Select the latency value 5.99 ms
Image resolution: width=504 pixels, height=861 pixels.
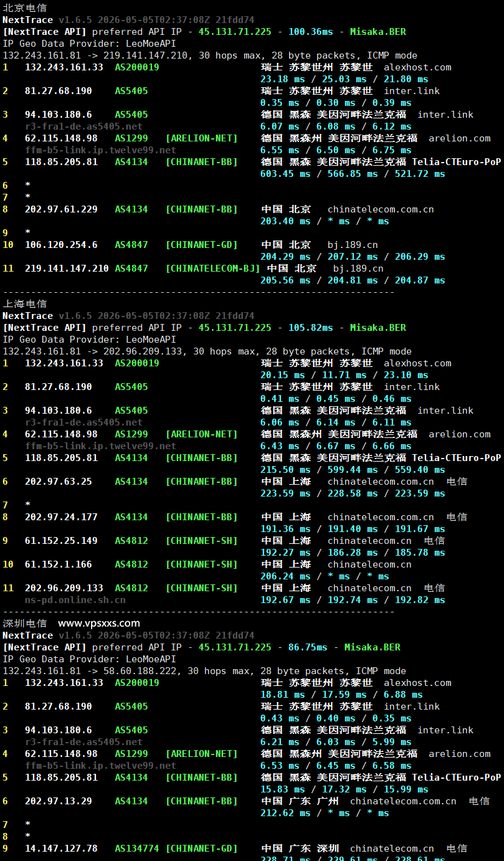(x=392, y=742)
